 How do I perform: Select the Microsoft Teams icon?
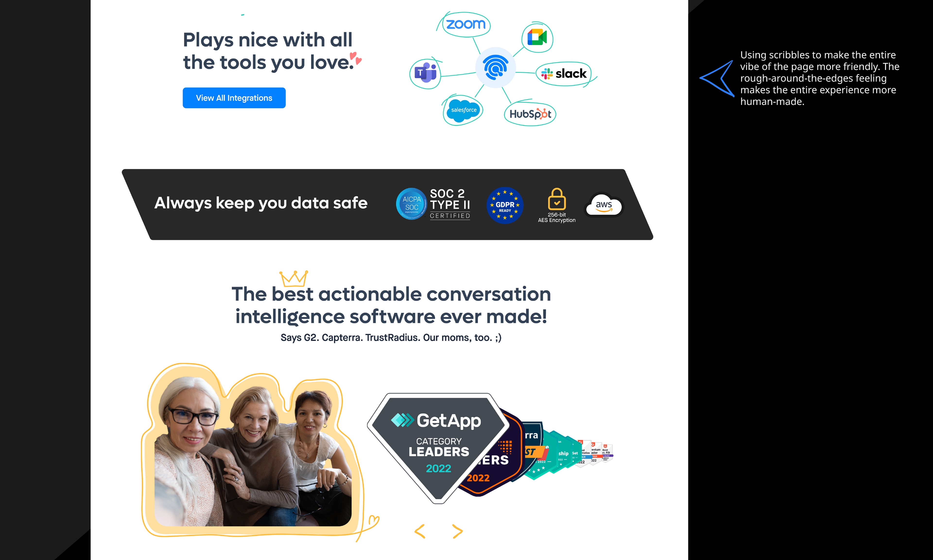425,72
